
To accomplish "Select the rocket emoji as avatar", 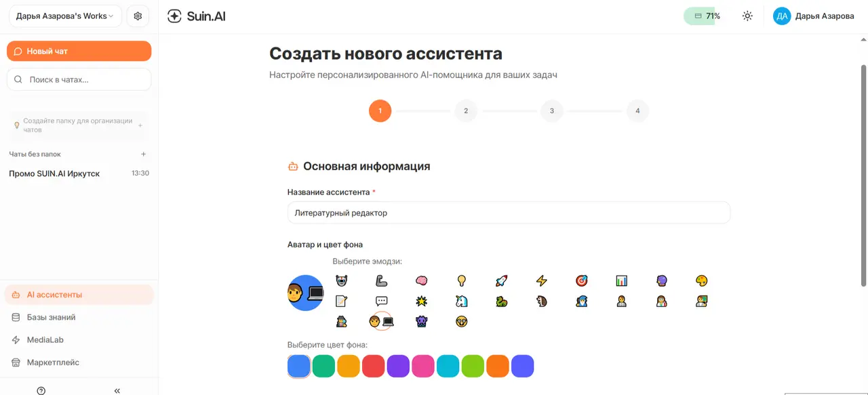I will point(501,280).
